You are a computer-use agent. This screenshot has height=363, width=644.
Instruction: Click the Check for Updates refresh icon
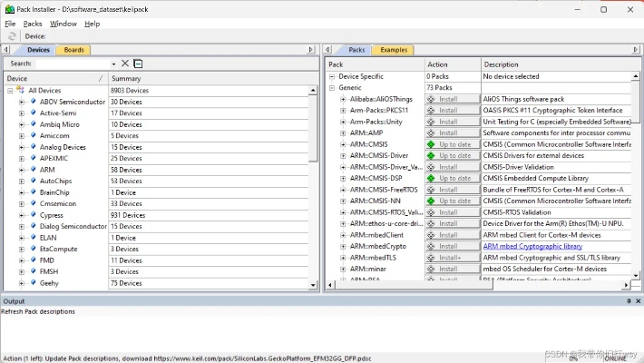[x=13, y=35]
